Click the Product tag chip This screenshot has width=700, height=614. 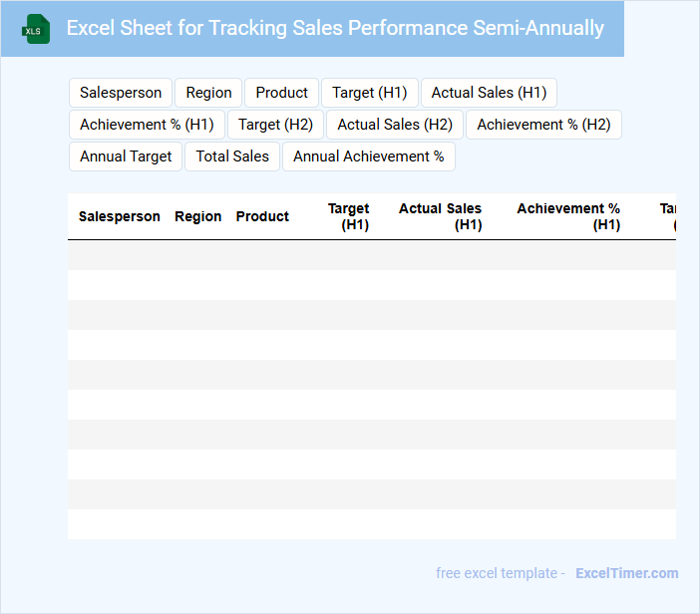281,93
